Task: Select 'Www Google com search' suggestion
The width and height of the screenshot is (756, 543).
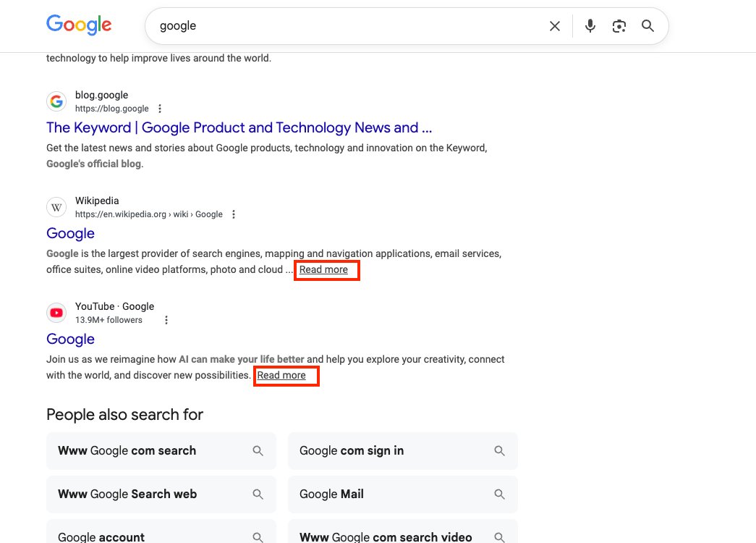Action: click(161, 451)
